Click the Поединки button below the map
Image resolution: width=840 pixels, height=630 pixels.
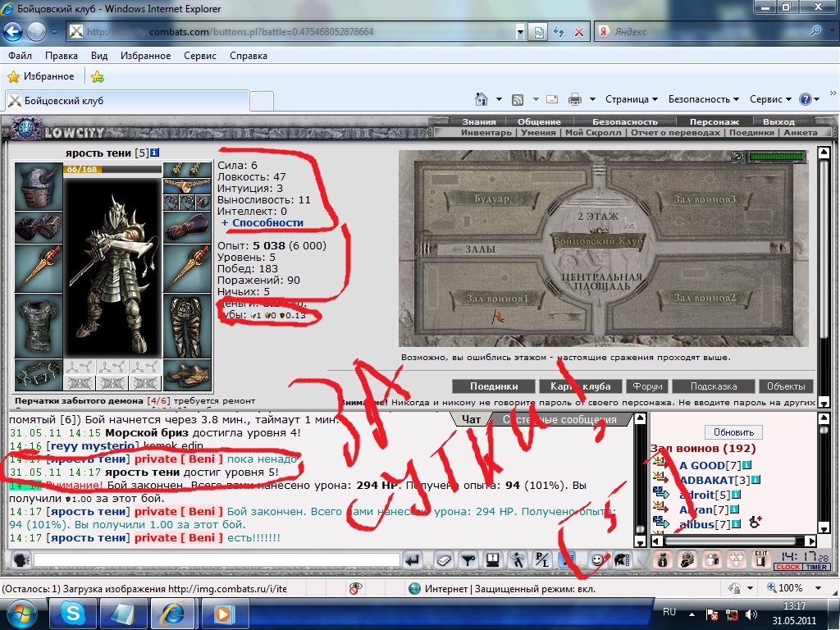coord(493,386)
